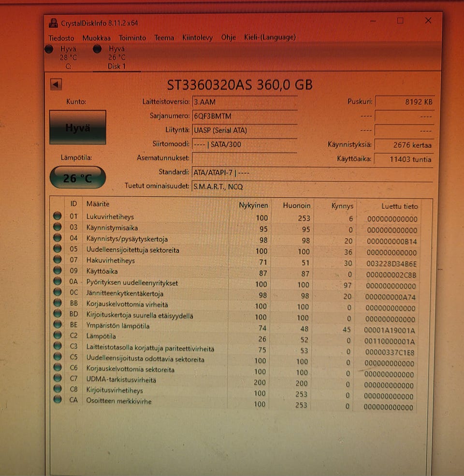Click the Siirtomoodi field SATA/300

[x=245, y=144]
